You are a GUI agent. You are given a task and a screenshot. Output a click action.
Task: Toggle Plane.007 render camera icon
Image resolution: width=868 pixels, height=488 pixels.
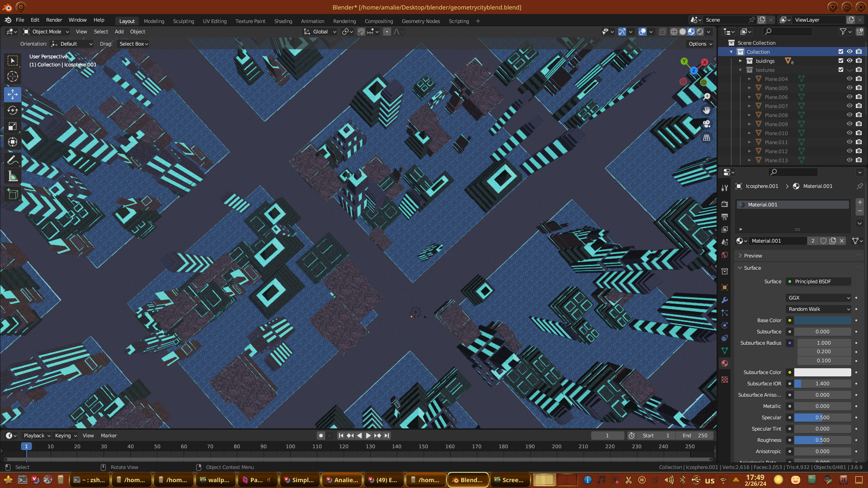[x=859, y=106]
